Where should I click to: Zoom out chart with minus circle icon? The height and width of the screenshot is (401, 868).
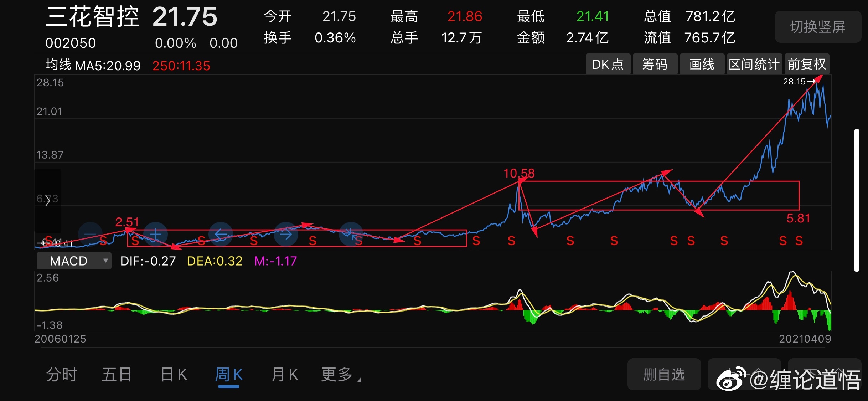[x=90, y=234]
